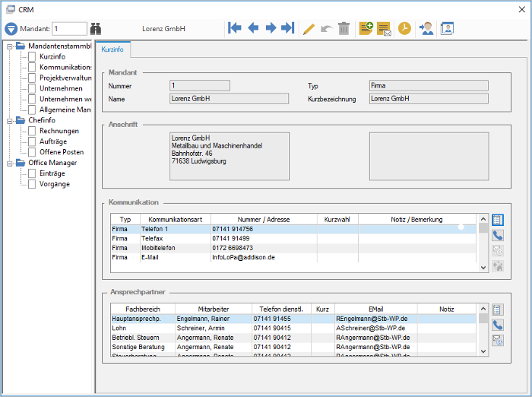
Task: Click the pencil edit icon
Action: click(x=309, y=29)
